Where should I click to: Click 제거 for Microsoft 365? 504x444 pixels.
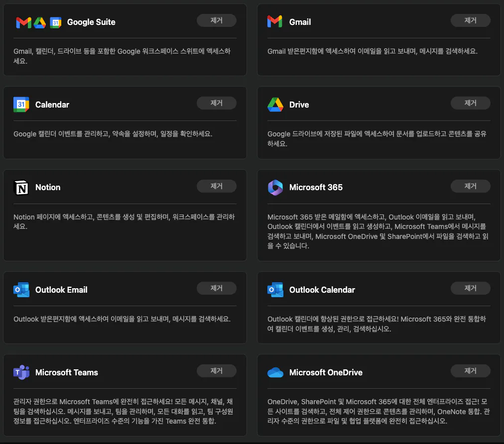470,186
